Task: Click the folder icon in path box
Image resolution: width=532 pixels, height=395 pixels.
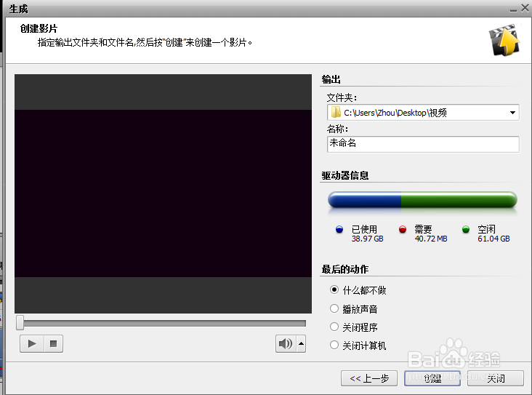Action: pos(336,112)
